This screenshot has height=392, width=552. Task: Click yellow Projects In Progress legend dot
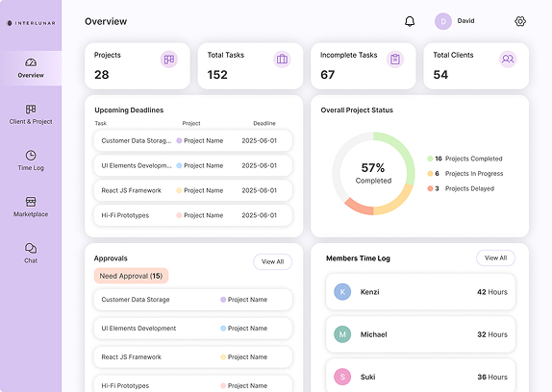430,174
